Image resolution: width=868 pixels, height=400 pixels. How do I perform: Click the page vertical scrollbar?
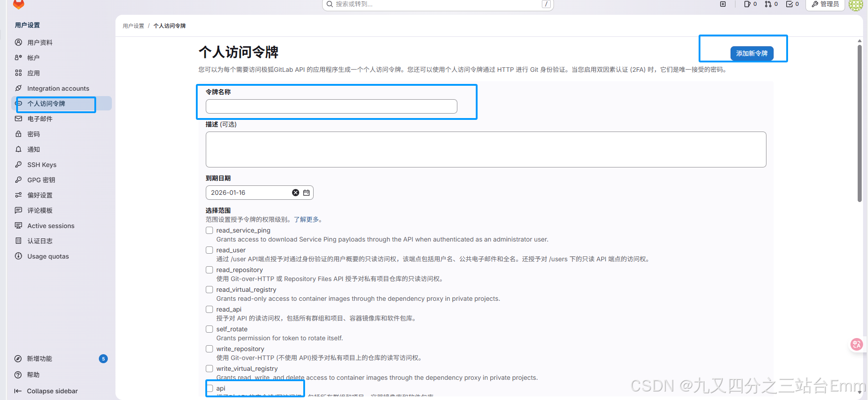(859, 123)
